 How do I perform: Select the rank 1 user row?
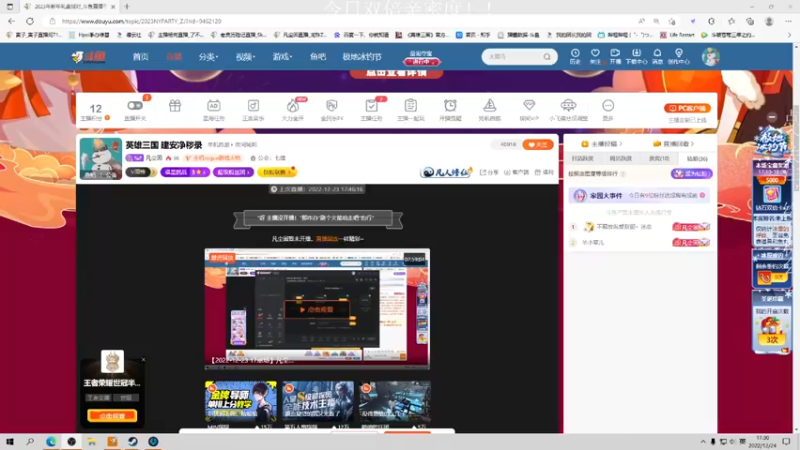coord(640,227)
